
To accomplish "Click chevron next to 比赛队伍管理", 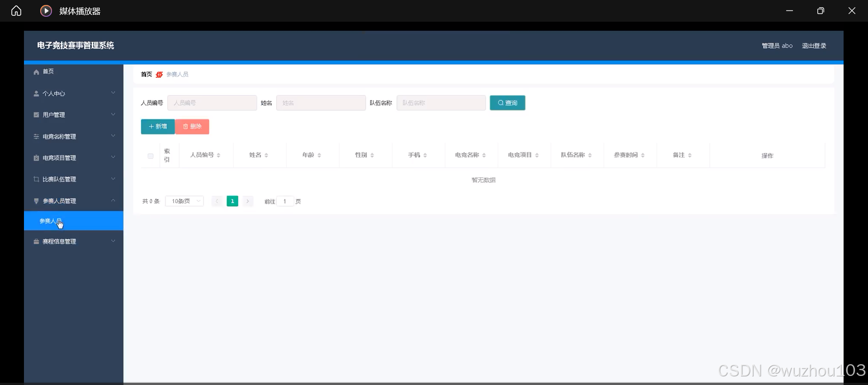I will (x=113, y=179).
